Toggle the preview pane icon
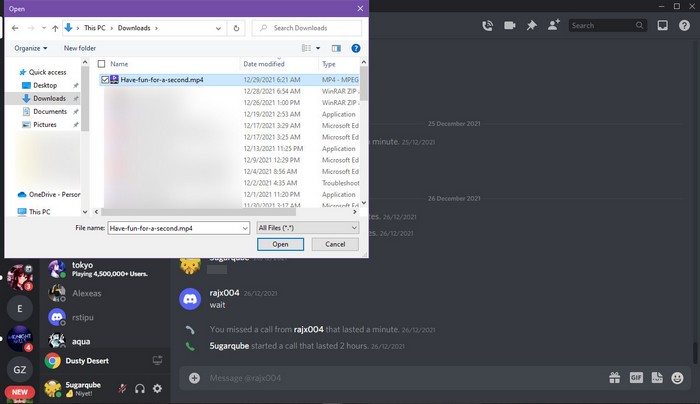The height and width of the screenshot is (404, 700). point(336,48)
